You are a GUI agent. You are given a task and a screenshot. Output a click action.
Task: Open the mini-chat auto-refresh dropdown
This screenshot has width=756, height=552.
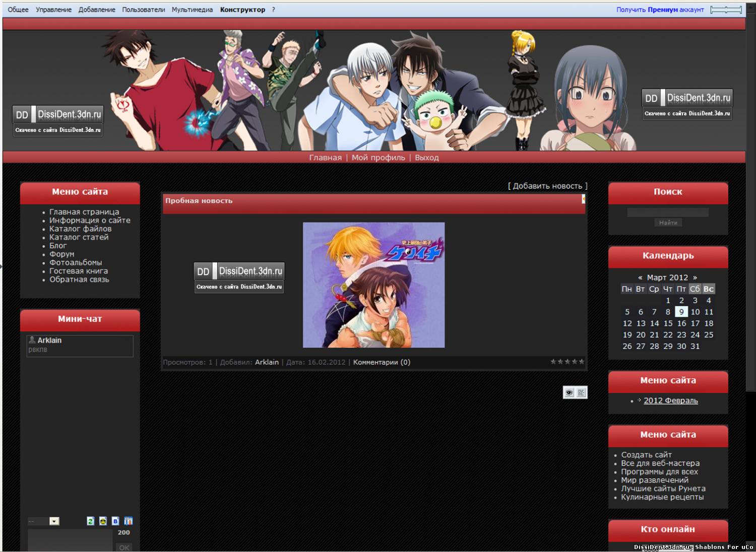[43, 521]
